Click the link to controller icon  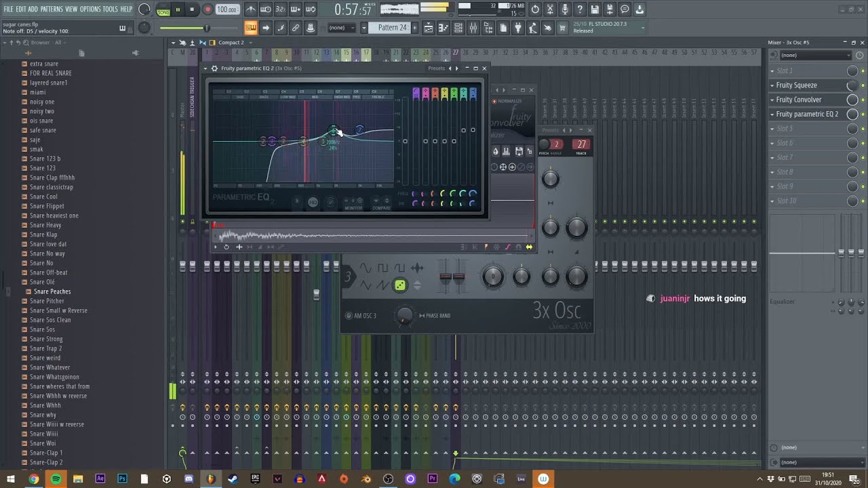pos(296,28)
